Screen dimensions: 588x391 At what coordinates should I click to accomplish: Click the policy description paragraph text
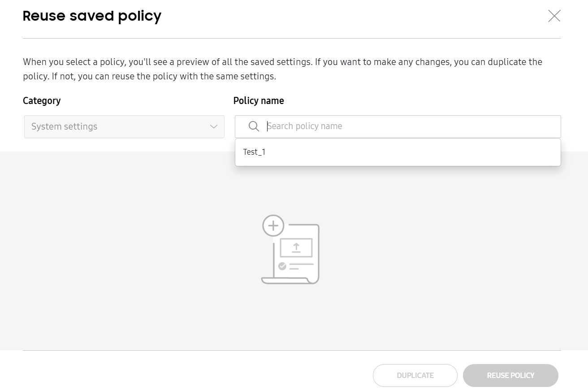pyautogui.click(x=282, y=69)
